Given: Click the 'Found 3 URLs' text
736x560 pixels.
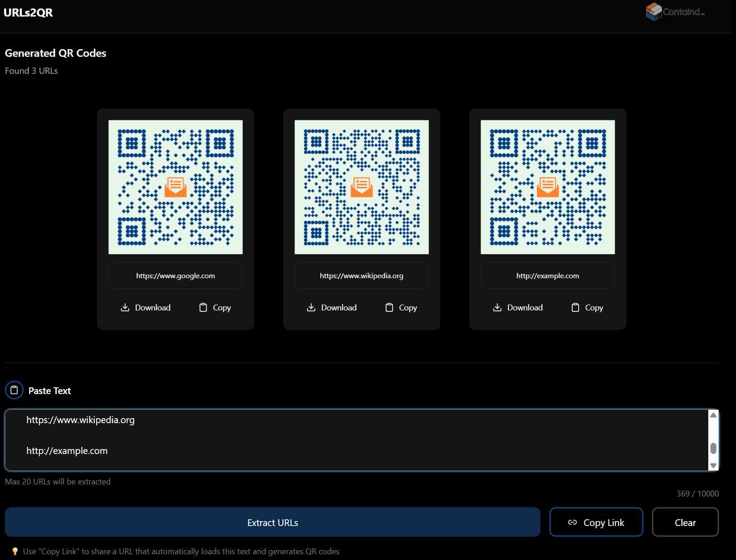Looking at the screenshot, I should click(x=31, y=71).
